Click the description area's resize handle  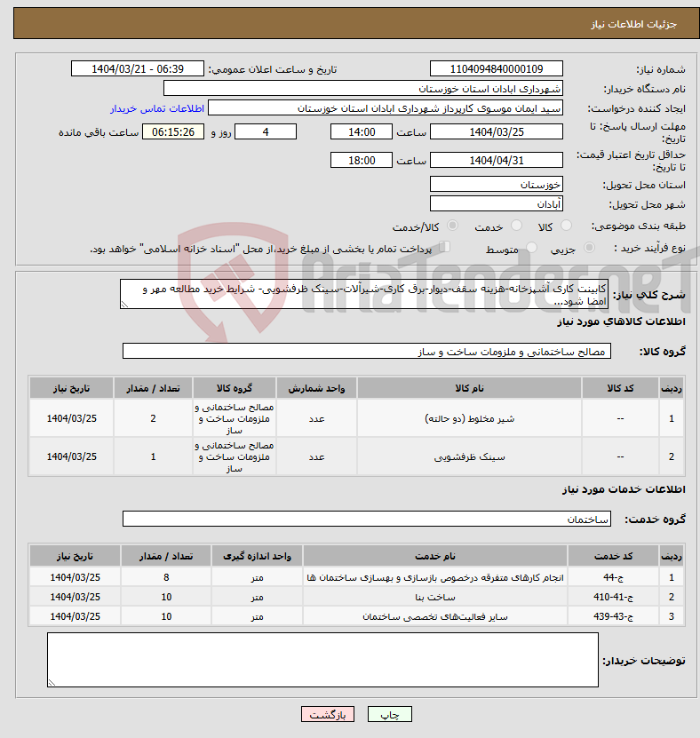[x=124, y=305]
